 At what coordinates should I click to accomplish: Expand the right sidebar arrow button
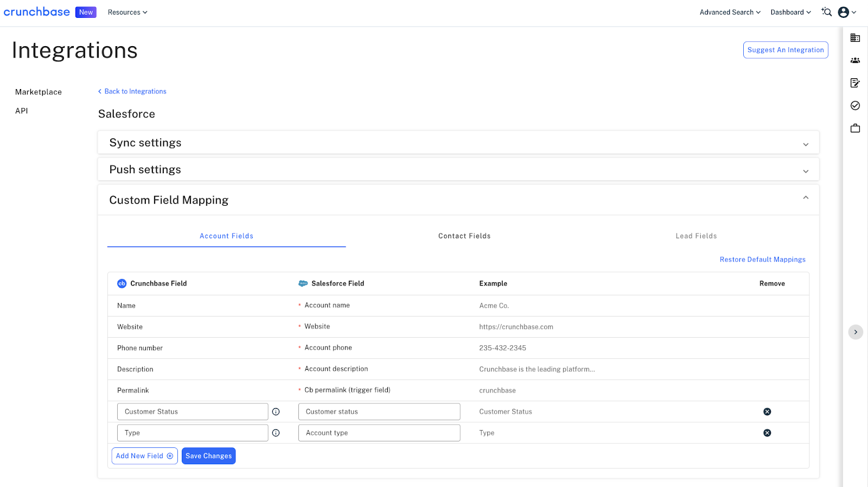pyautogui.click(x=856, y=332)
